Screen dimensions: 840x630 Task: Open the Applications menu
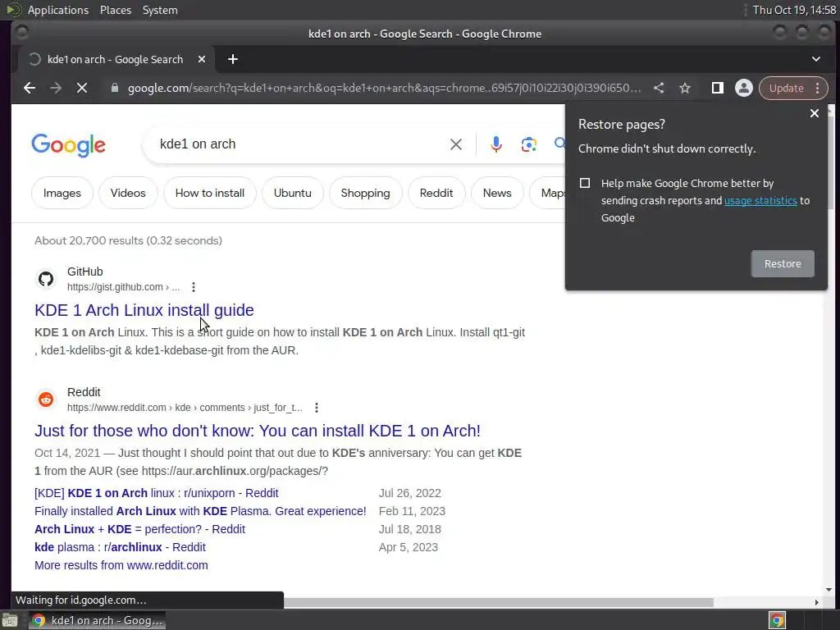point(58,10)
